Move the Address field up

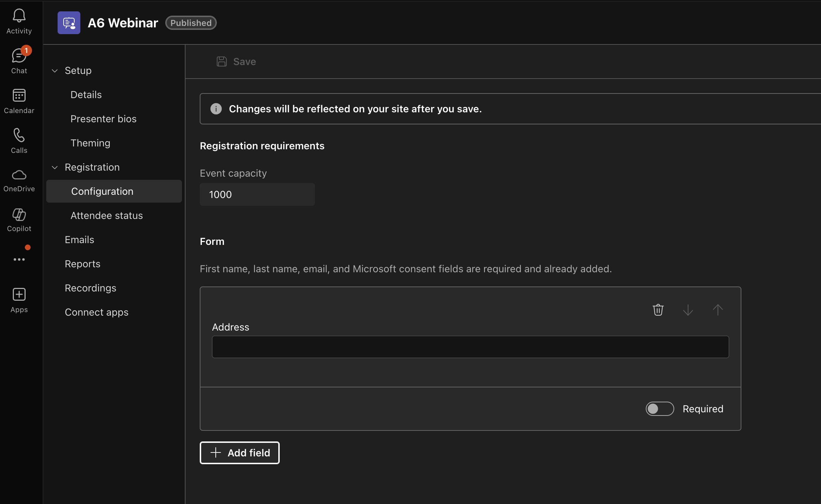click(x=718, y=310)
